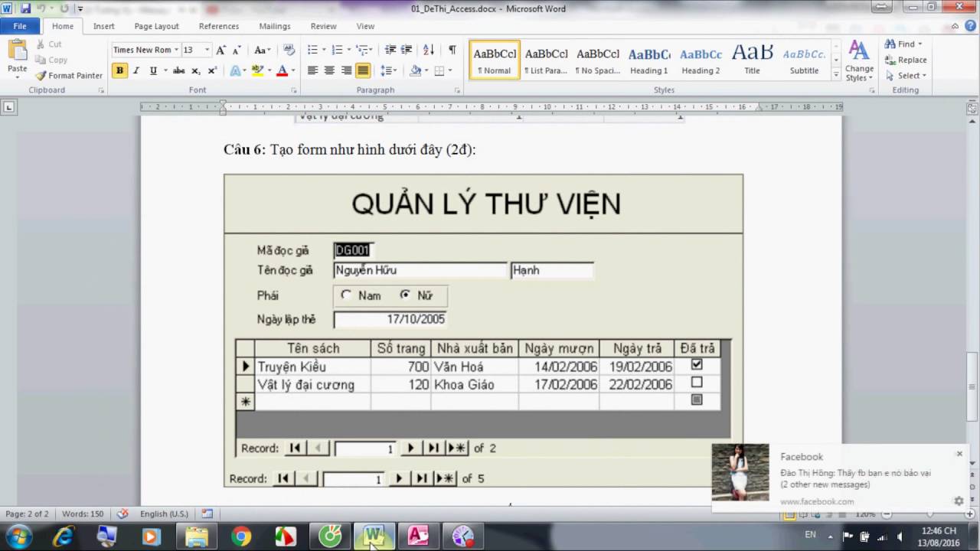The image size is (980, 551).
Task: Dismiss the Facebook notification popup
Action: (x=959, y=454)
